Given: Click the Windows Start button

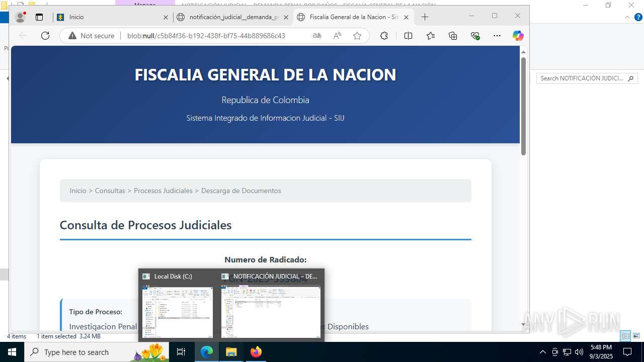Looking at the screenshot, I should point(12,352).
